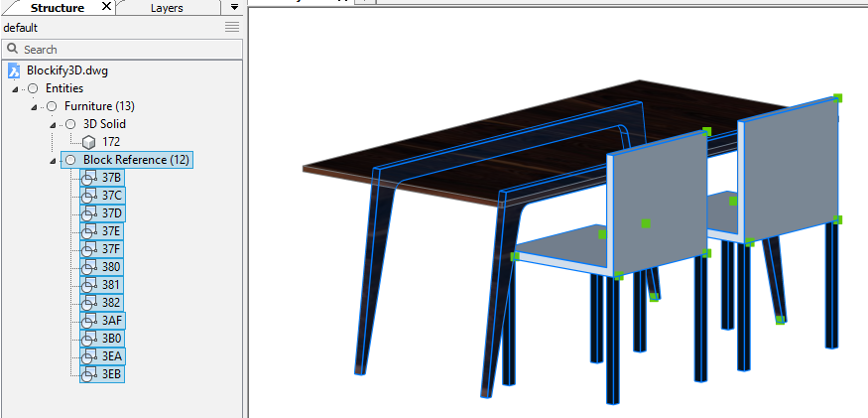Open the default configuration hamburger menu
The image size is (868, 418).
pos(232,27)
